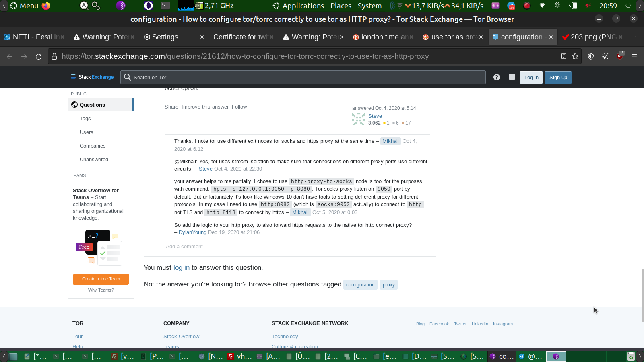
Task: Click the notification bell in system tray
Action: [557, 6]
